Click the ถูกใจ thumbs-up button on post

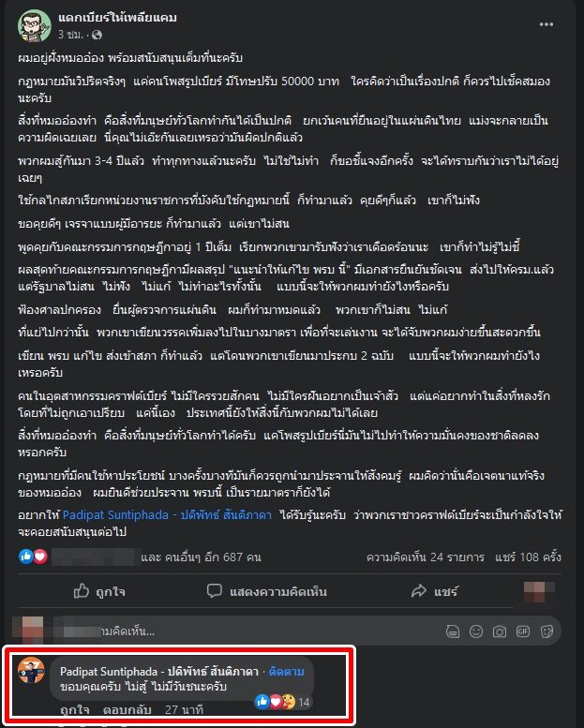point(99,591)
